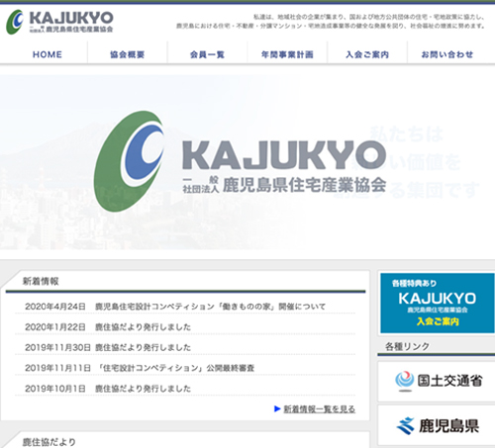Click the KAJUKYO text in the hero banner
Image resolution: width=495 pixels, height=448 pixels.
tap(284, 154)
